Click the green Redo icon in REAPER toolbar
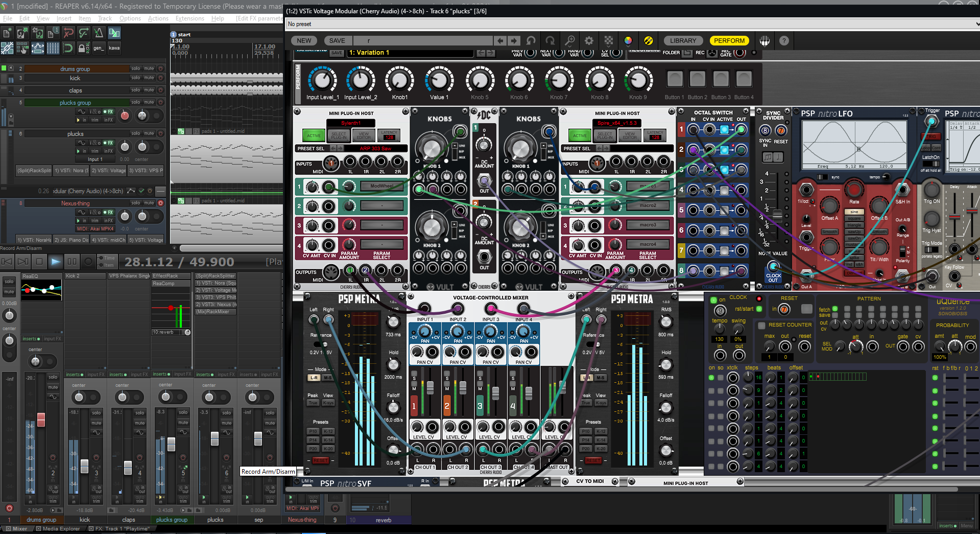Screen dimensions: 980x534 pos(84,33)
